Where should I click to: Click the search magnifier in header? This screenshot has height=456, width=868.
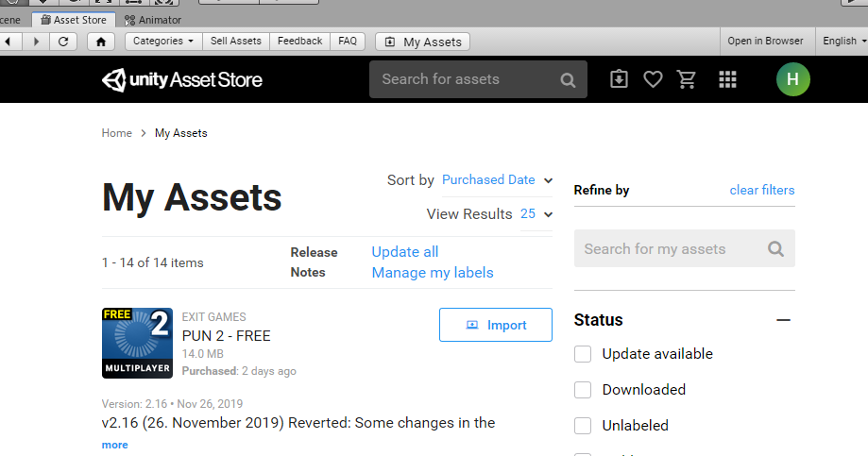(568, 80)
